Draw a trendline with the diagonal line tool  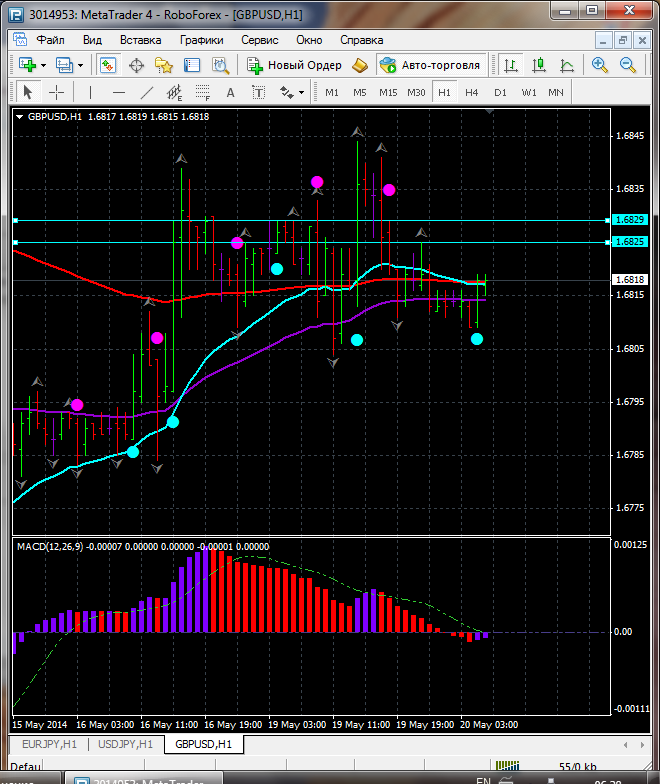[147, 92]
